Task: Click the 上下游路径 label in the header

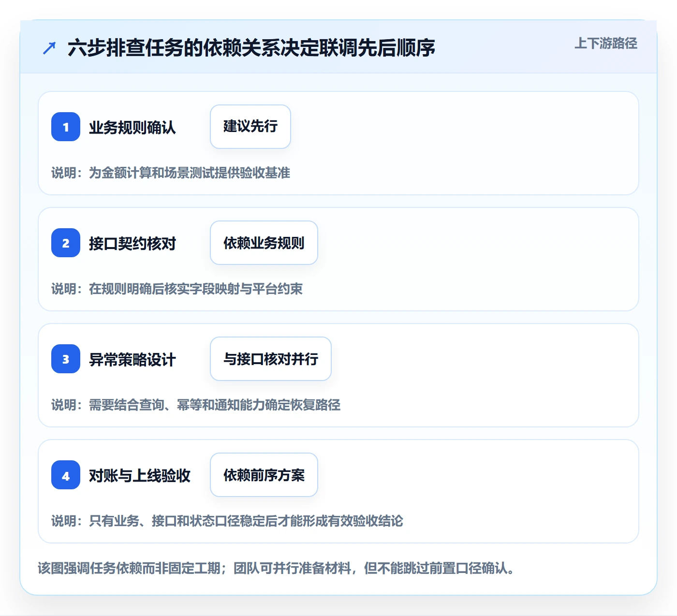Action: click(606, 44)
